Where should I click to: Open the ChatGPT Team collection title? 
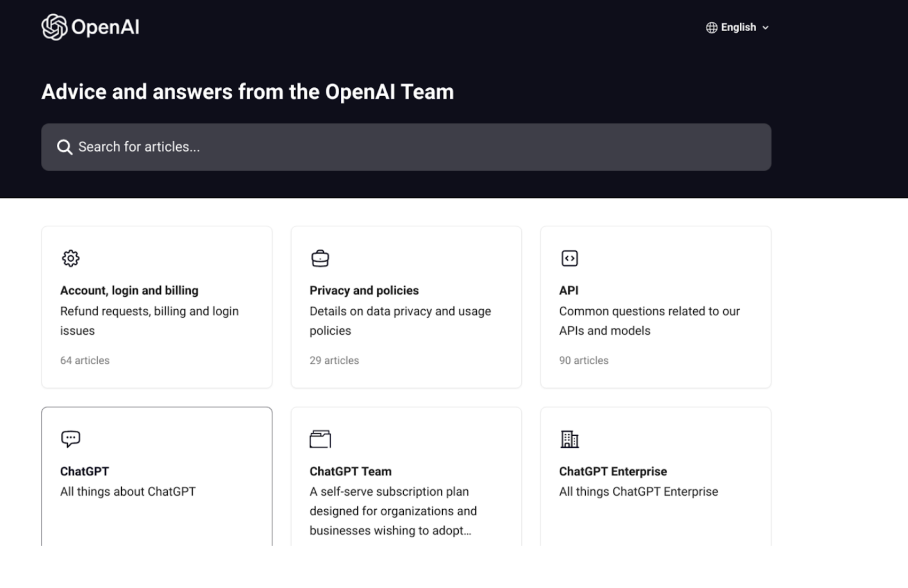350,471
